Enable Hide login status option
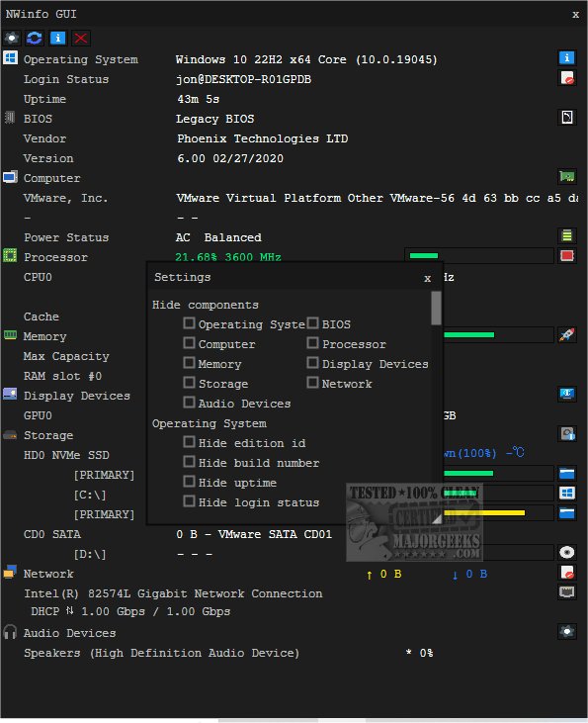Image resolution: width=588 pixels, height=723 pixels. point(189,501)
